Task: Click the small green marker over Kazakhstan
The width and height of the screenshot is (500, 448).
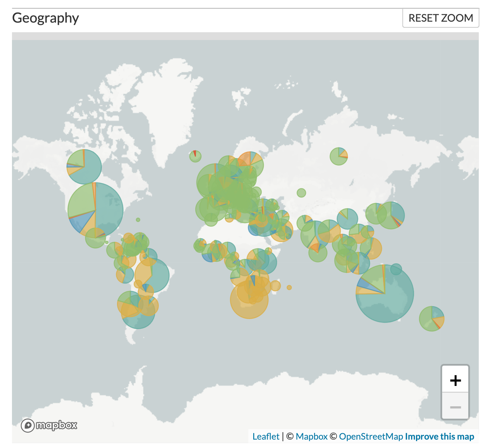Action: [301, 193]
